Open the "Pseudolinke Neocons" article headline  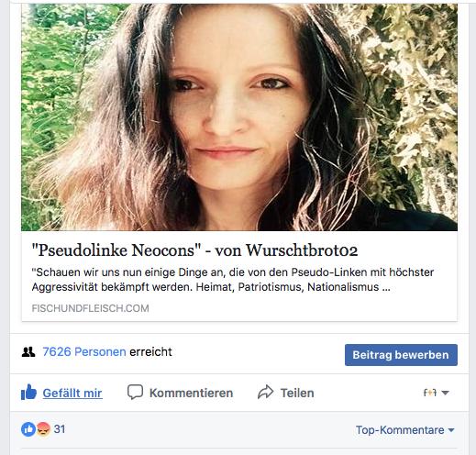(194, 250)
